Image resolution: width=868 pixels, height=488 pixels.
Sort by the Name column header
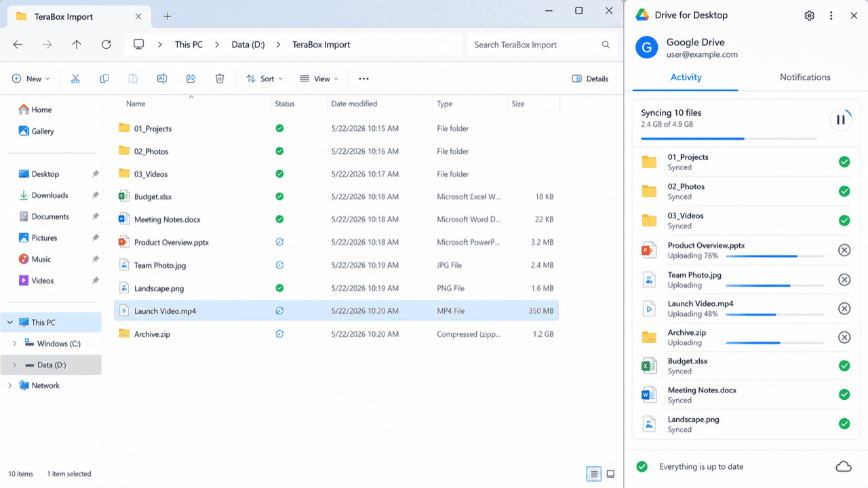(x=136, y=104)
